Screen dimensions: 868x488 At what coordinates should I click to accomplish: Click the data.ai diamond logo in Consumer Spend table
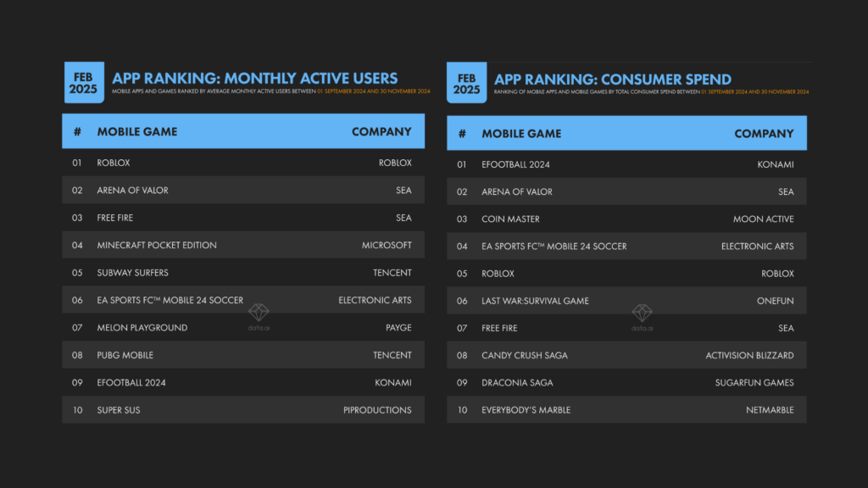point(643,314)
